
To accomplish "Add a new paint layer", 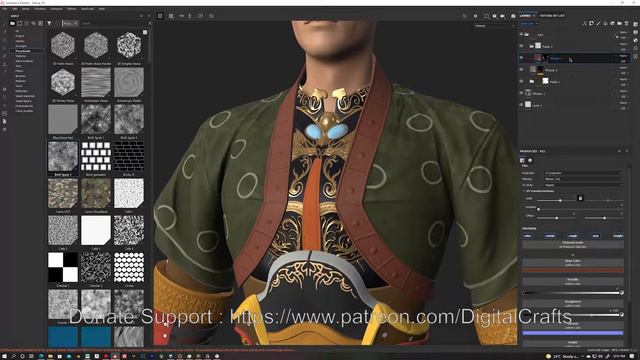I will [598, 24].
